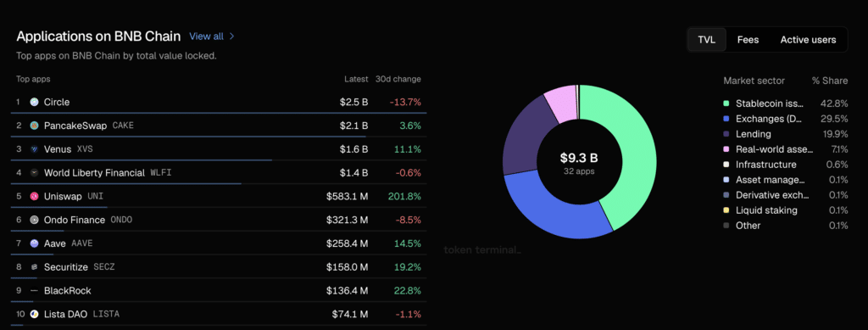Click the 32 apps label in donut
Screen dimensions: 868x330
point(579,171)
